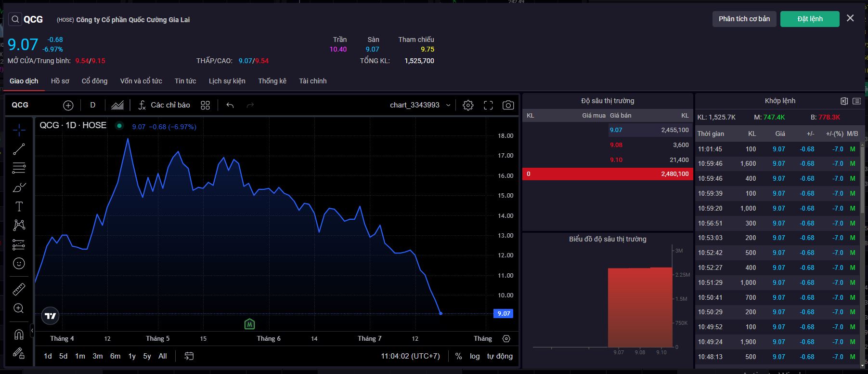The image size is (868, 374).
Task: Open the D interval dropdown
Action: [93, 105]
